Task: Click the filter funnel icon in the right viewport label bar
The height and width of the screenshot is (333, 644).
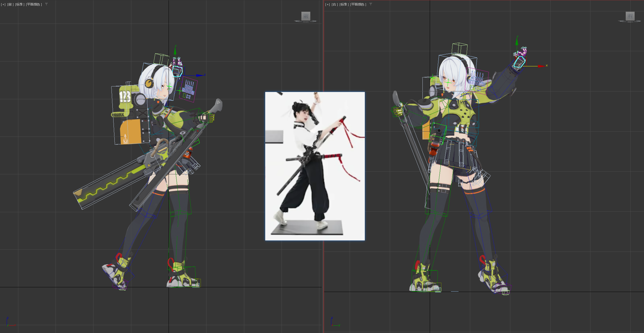Action: tap(370, 4)
